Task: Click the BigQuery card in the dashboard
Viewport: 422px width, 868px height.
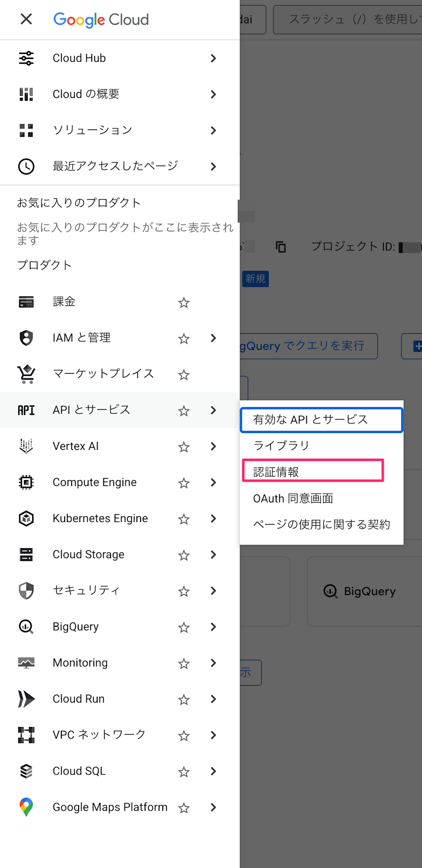Action: [365, 591]
